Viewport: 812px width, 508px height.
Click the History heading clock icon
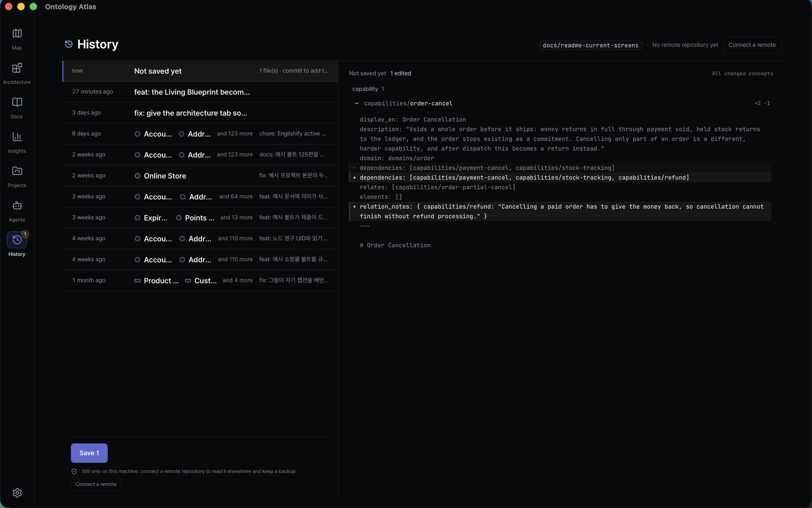(x=69, y=44)
